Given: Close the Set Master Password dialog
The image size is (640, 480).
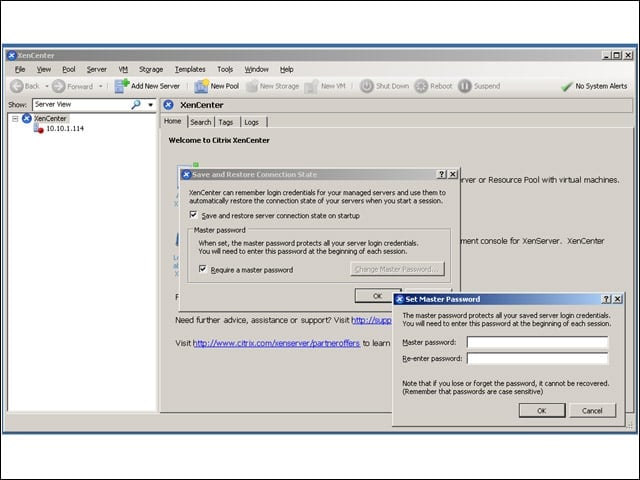Looking at the screenshot, I should click(x=618, y=299).
